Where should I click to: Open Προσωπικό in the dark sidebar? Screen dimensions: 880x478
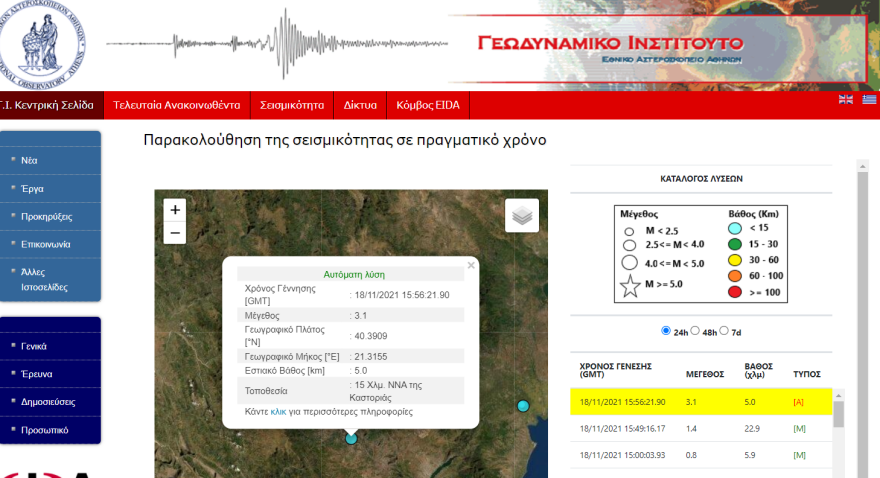[x=44, y=430]
